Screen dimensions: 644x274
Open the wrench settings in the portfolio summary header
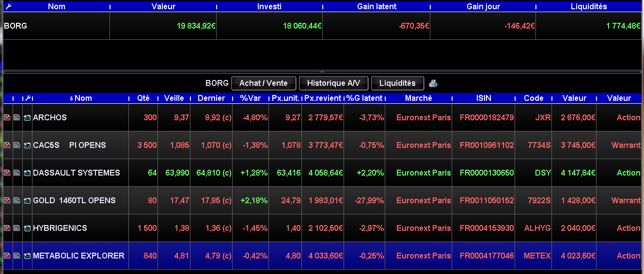[8, 7]
